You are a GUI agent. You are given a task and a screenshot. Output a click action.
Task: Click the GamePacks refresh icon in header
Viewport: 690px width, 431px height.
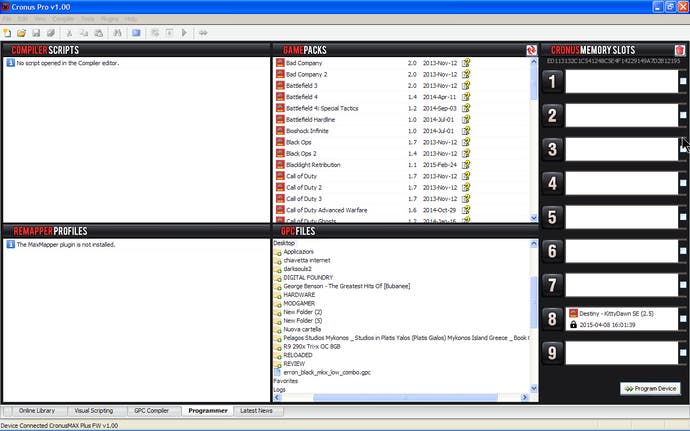531,50
